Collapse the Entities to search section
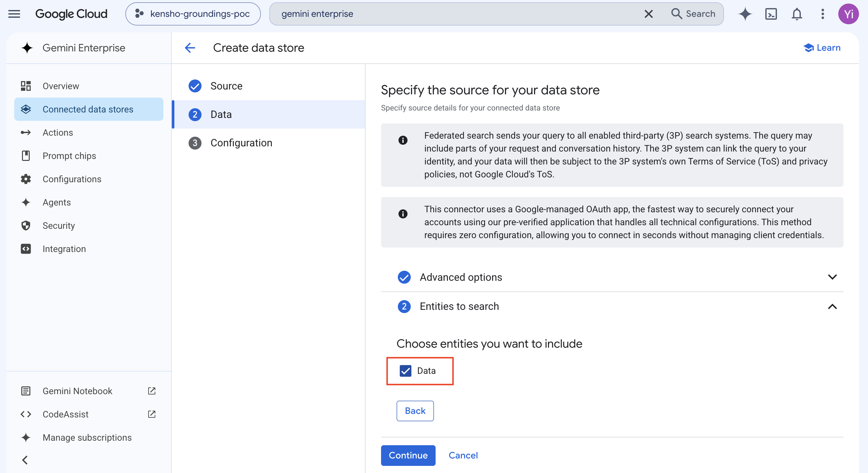The height and width of the screenshot is (473, 868). pos(612,307)
